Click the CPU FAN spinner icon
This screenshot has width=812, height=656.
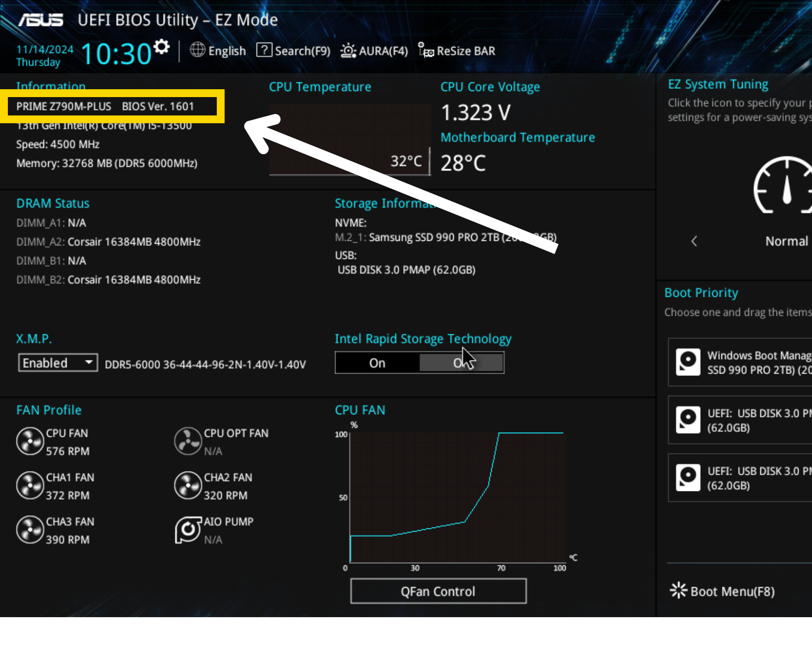click(x=30, y=441)
